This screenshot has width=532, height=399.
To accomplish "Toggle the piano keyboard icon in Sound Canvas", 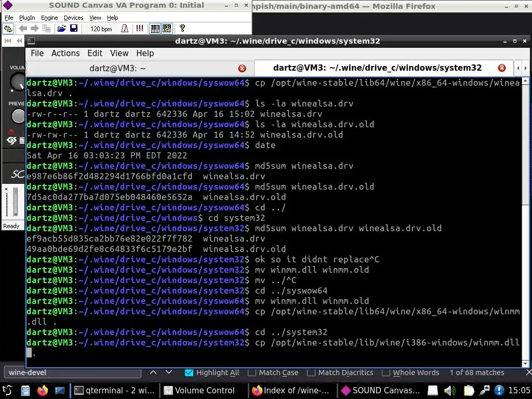I will (x=155, y=29).
